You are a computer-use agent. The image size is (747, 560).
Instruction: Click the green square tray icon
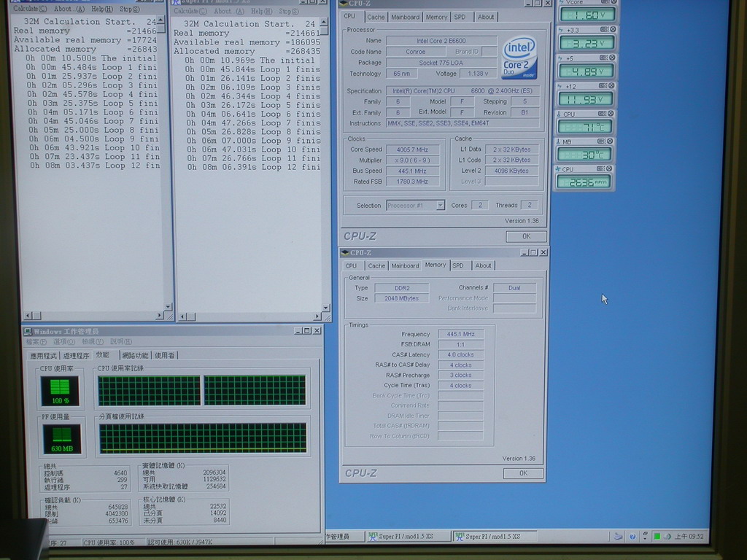click(x=657, y=536)
